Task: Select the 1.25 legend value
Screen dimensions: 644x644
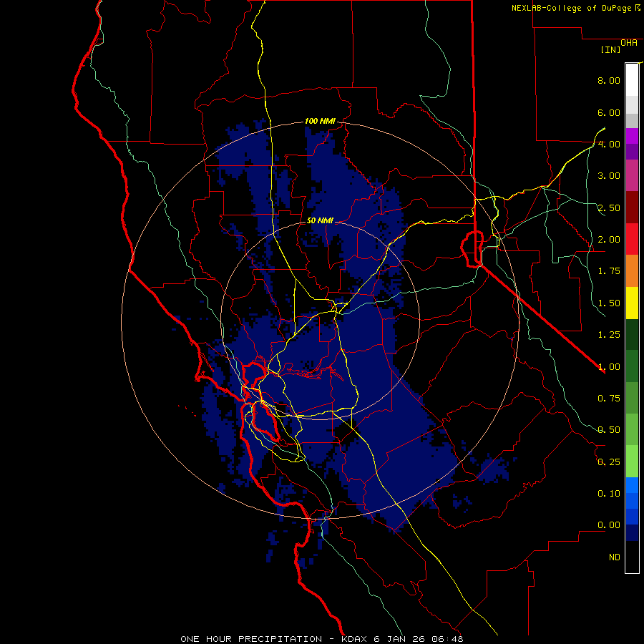Action: click(x=609, y=335)
